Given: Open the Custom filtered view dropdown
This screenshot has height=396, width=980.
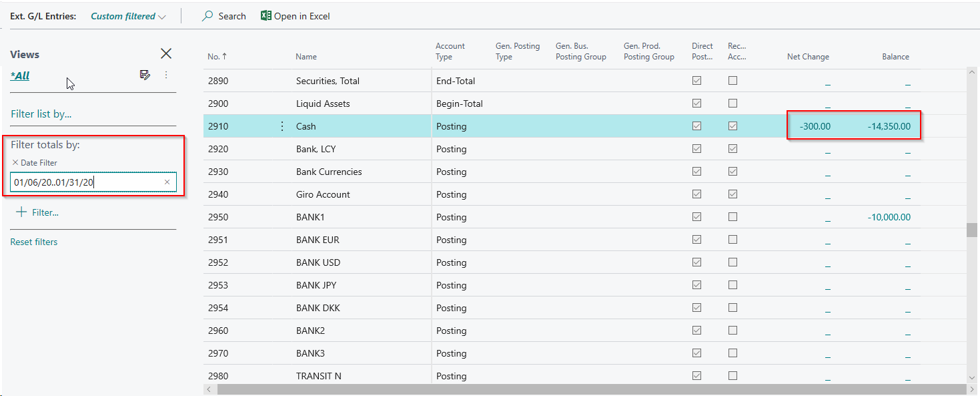Looking at the screenshot, I should pos(128,15).
